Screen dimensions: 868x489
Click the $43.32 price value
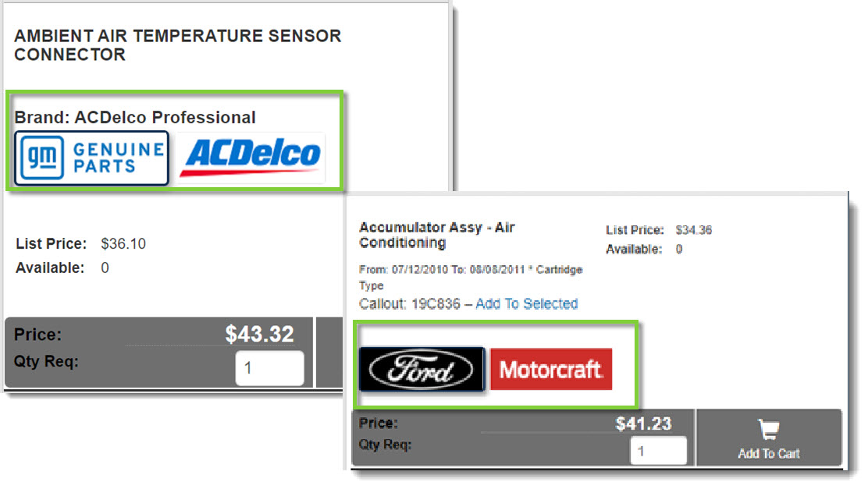(x=259, y=335)
